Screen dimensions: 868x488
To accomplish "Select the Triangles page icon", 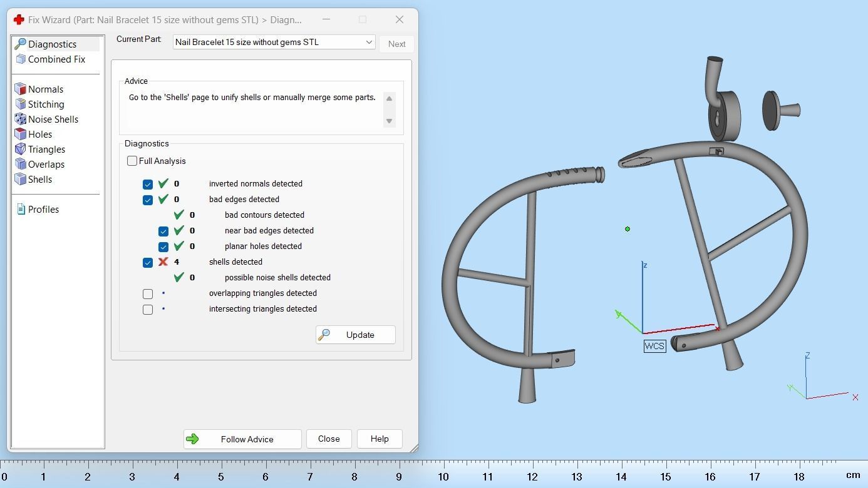I will coord(20,149).
